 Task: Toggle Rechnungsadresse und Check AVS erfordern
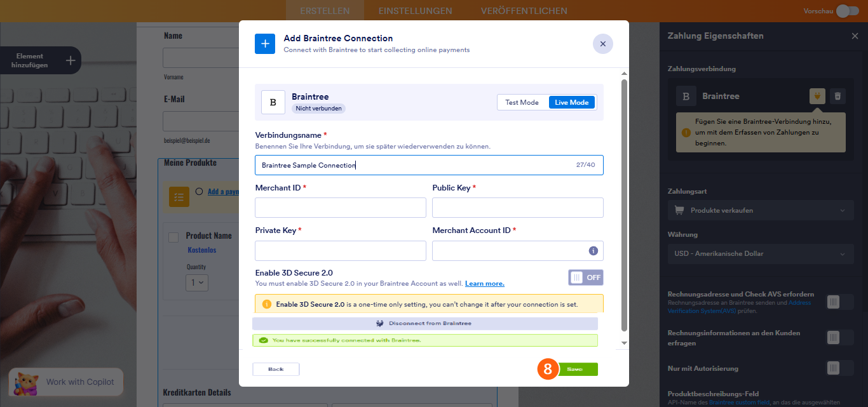pos(840,302)
